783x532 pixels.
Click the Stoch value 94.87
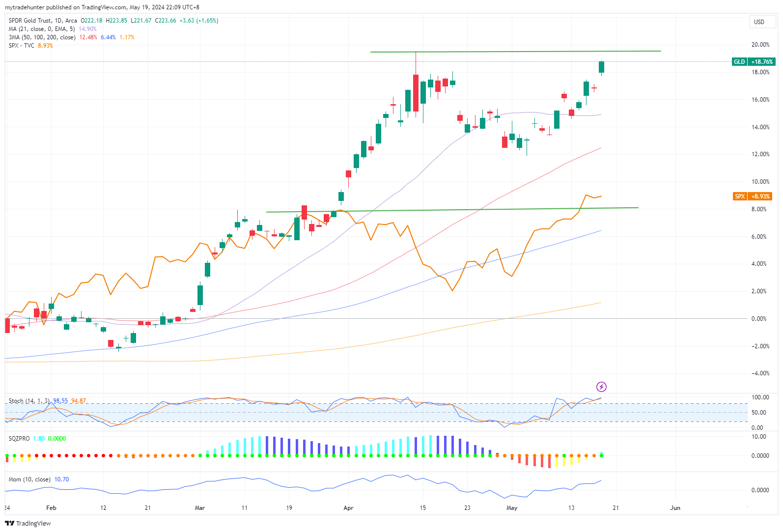[79, 401]
